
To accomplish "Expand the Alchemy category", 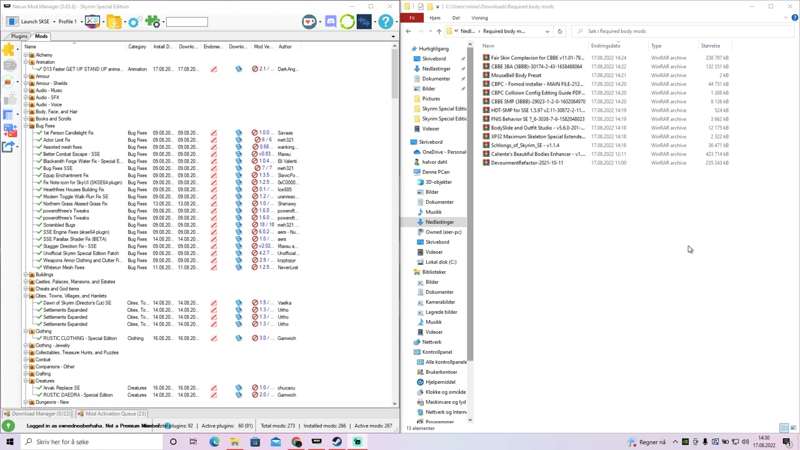I will [26, 55].
